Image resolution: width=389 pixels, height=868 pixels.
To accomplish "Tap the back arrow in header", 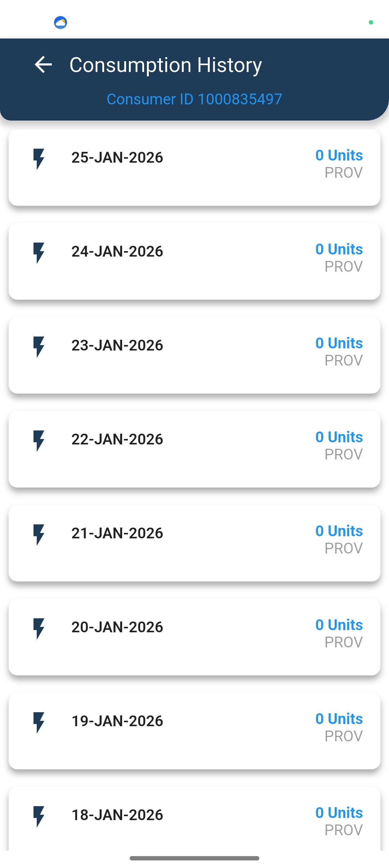I will click(x=44, y=65).
